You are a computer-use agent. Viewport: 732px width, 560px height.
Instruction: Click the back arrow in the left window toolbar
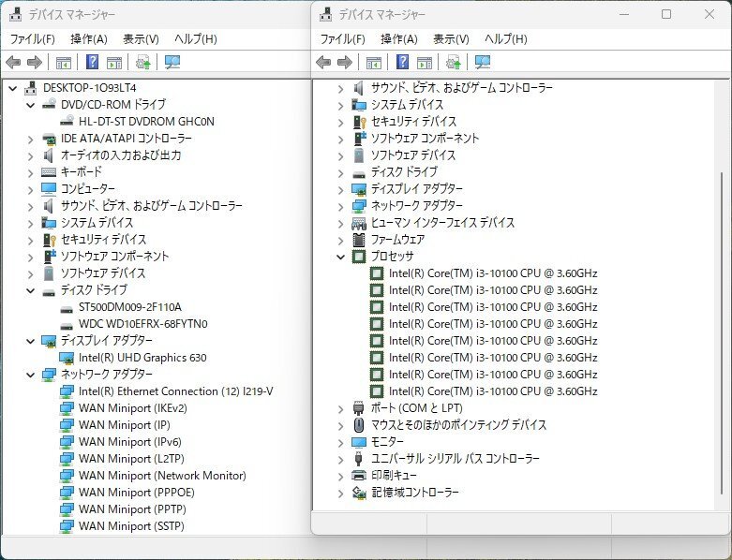13,63
